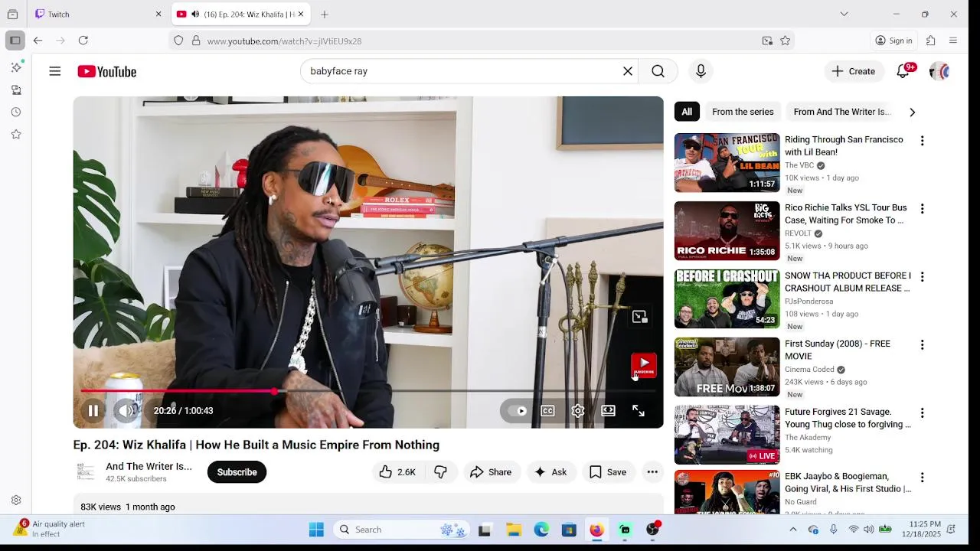The height and width of the screenshot is (551, 980).
Task: Click the taskbar Search box
Action: [402, 530]
